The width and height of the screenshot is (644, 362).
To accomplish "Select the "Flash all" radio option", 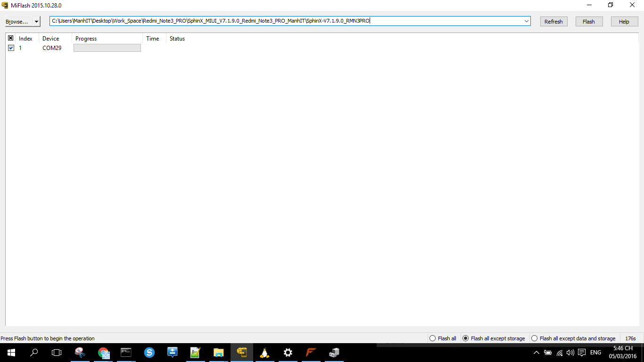I will [433, 338].
